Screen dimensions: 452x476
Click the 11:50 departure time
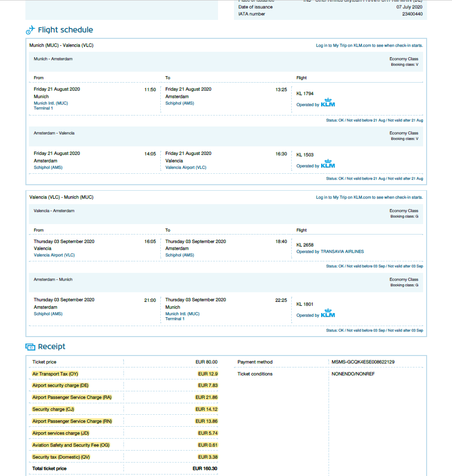pyautogui.click(x=150, y=90)
